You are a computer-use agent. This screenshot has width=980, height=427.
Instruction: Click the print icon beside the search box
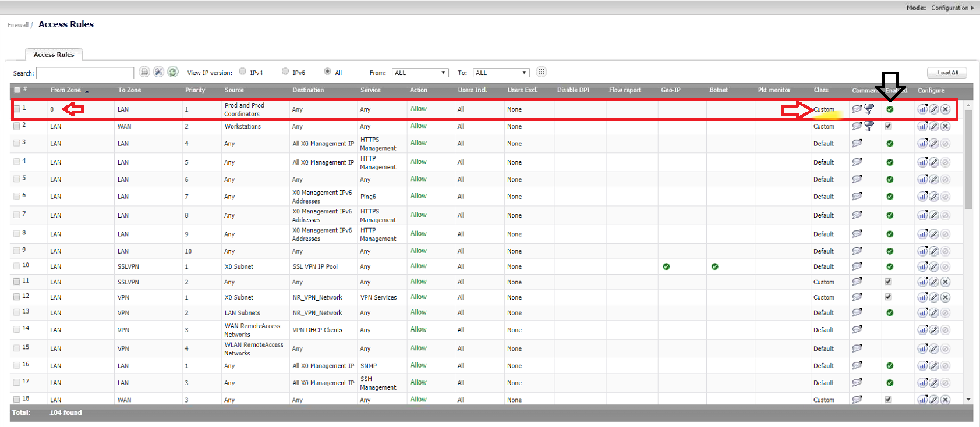[144, 72]
